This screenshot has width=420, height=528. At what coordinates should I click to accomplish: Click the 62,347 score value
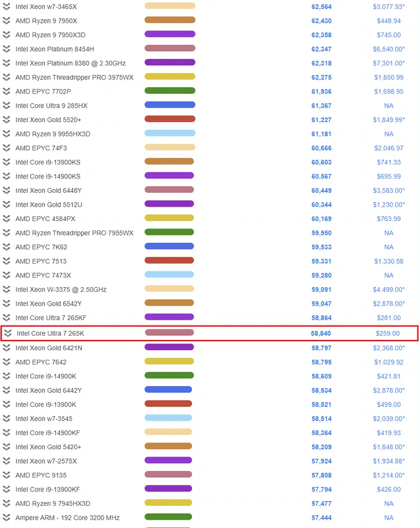point(322,49)
